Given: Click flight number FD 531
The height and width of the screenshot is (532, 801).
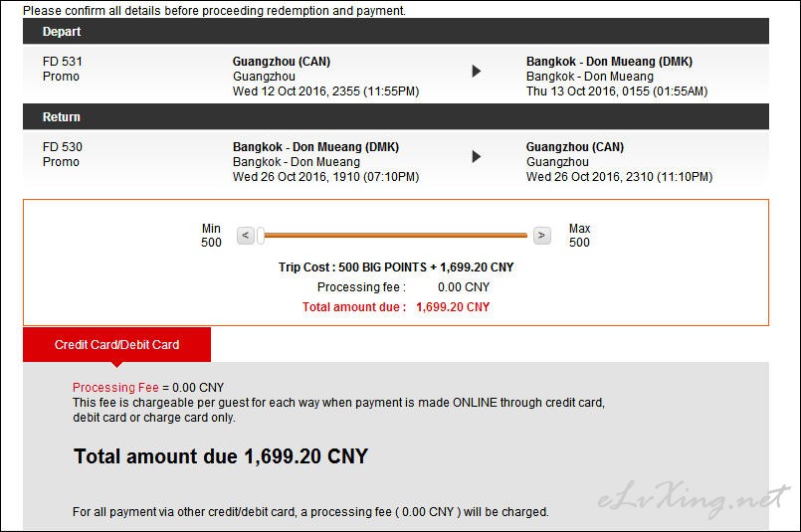Looking at the screenshot, I should 63,62.
